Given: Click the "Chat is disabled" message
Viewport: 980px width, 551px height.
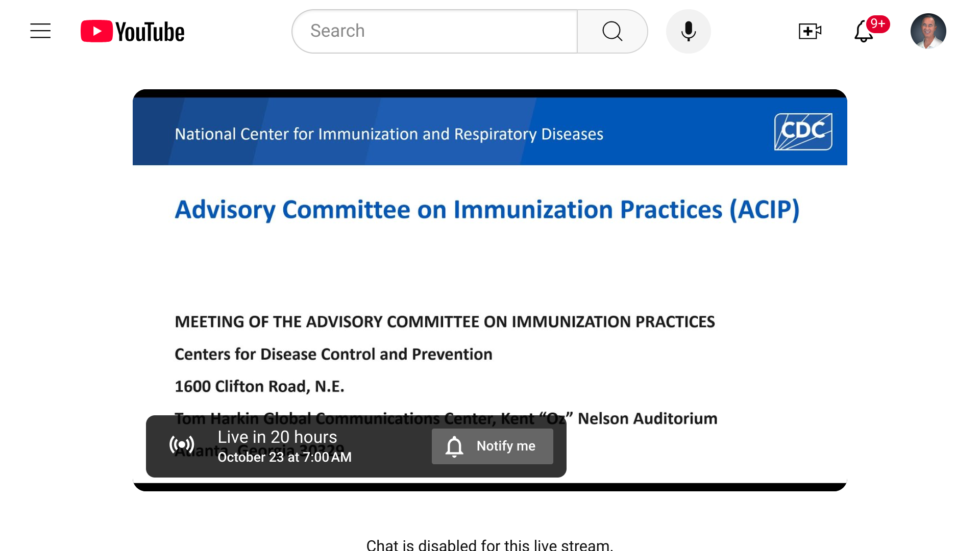Looking at the screenshot, I should tap(489, 544).
